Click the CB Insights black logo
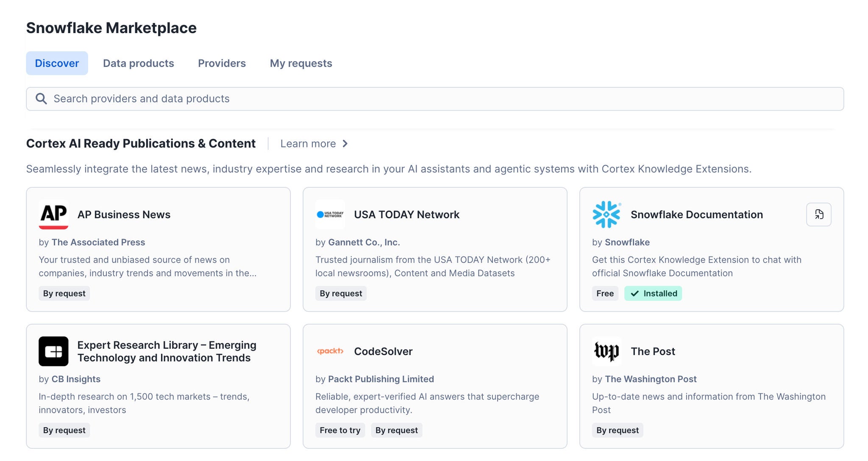Image resolution: width=868 pixels, height=461 pixels. [x=53, y=351]
